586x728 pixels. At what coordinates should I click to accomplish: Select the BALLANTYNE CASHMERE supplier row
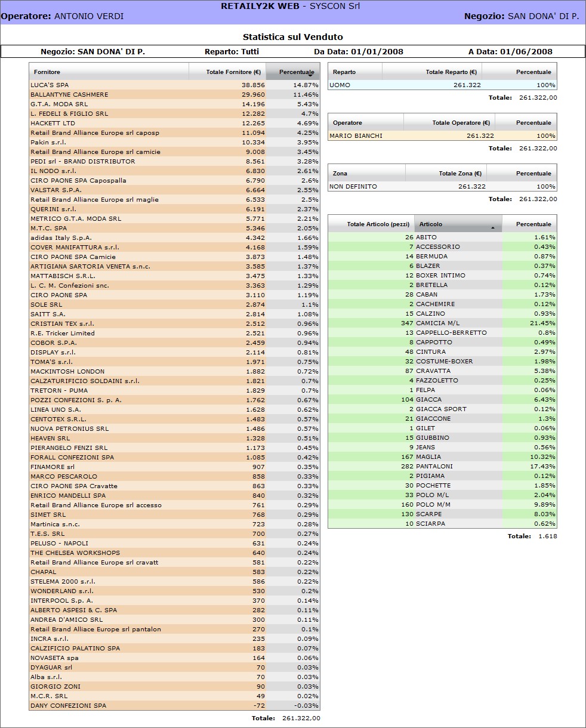click(175, 95)
